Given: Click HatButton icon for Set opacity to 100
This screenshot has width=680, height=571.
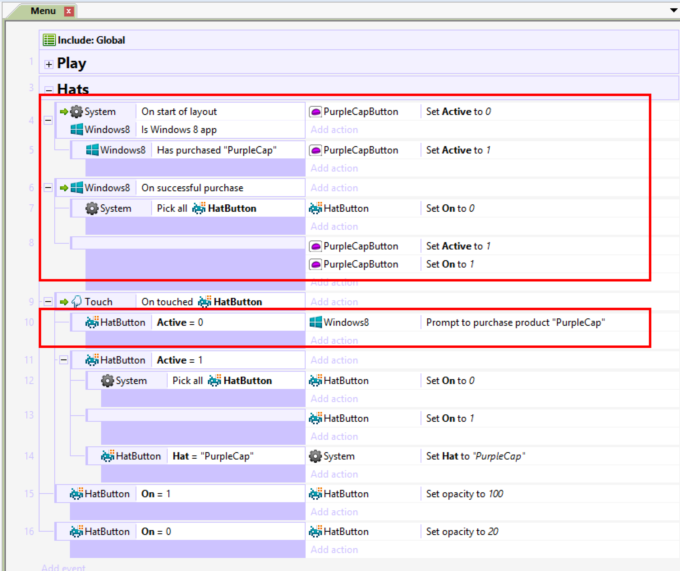Looking at the screenshot, I should point(315,494).
